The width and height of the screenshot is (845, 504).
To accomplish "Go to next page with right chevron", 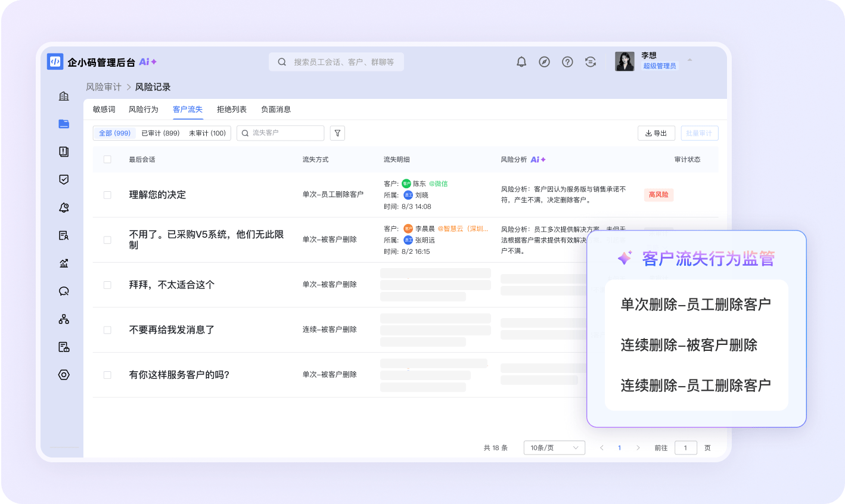I will (x=638, y=448).
